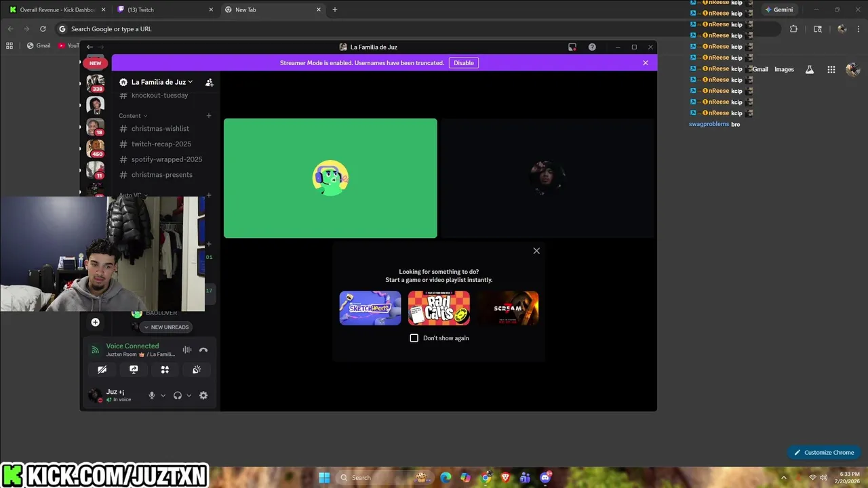
Task: Open noise suppression waveform settings
Action: (x=187, y=350)
